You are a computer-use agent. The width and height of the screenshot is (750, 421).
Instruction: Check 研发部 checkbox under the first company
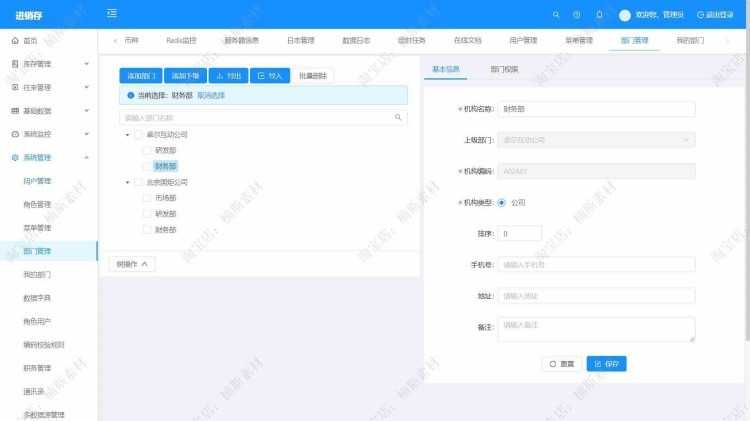(147, 150)
